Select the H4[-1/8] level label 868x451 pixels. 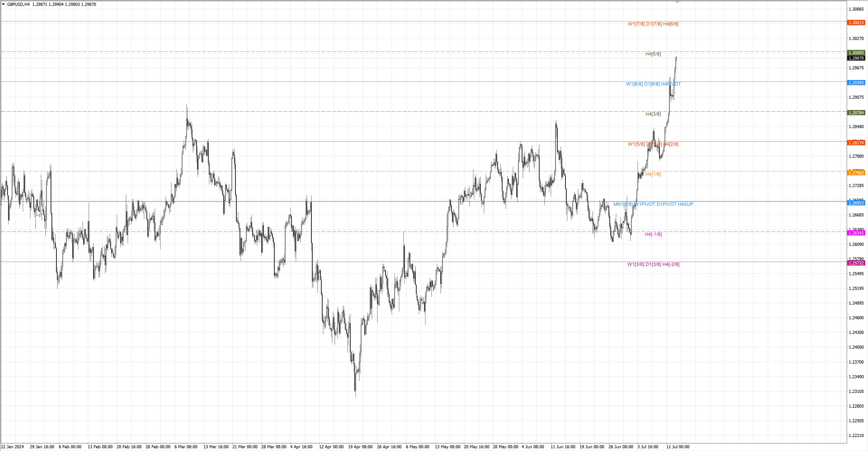tap(653, 235)
